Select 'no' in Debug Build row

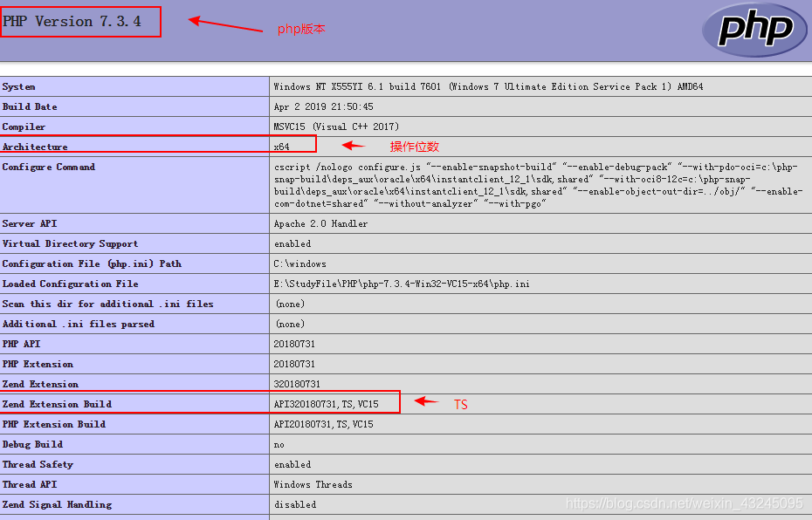(x=279, y=445)
